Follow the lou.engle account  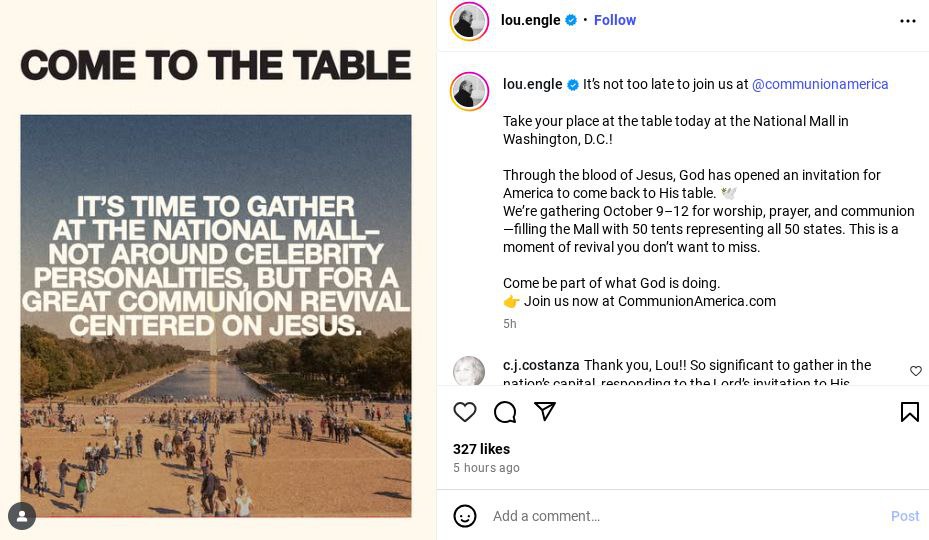click(614, 20)
